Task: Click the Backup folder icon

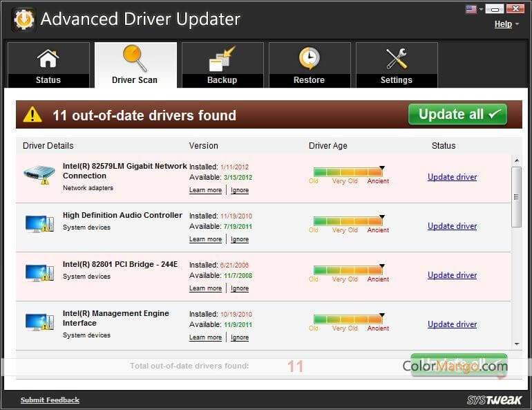Action: (222, 59)
